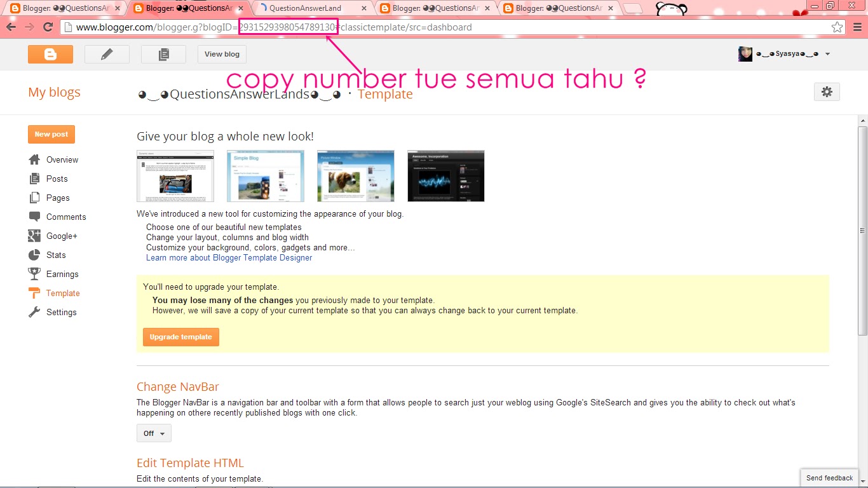Click the New post button

point(51,134)
